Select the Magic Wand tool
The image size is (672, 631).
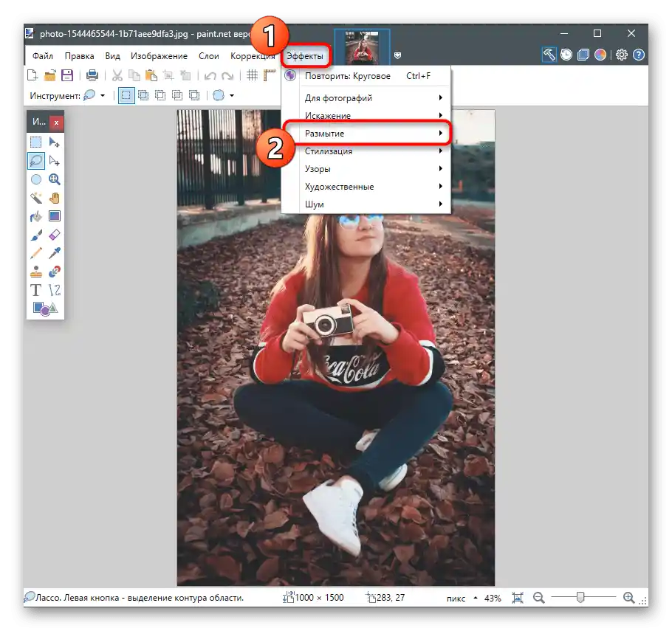click(36, 198)
